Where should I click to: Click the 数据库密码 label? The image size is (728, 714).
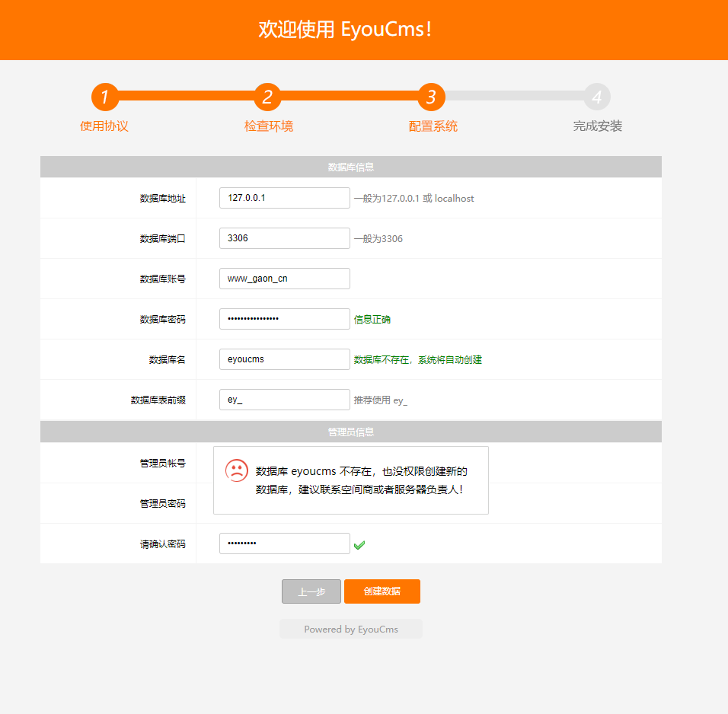point(162,320)
